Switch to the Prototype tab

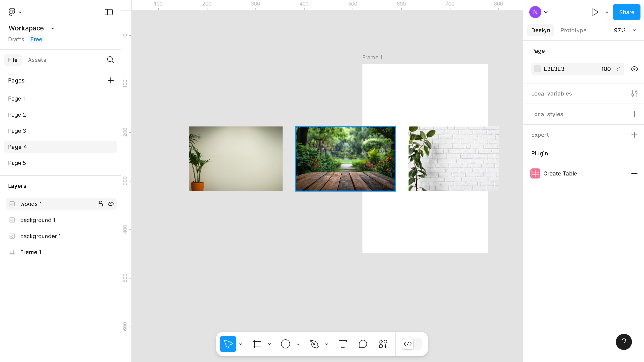pos(573,30)
